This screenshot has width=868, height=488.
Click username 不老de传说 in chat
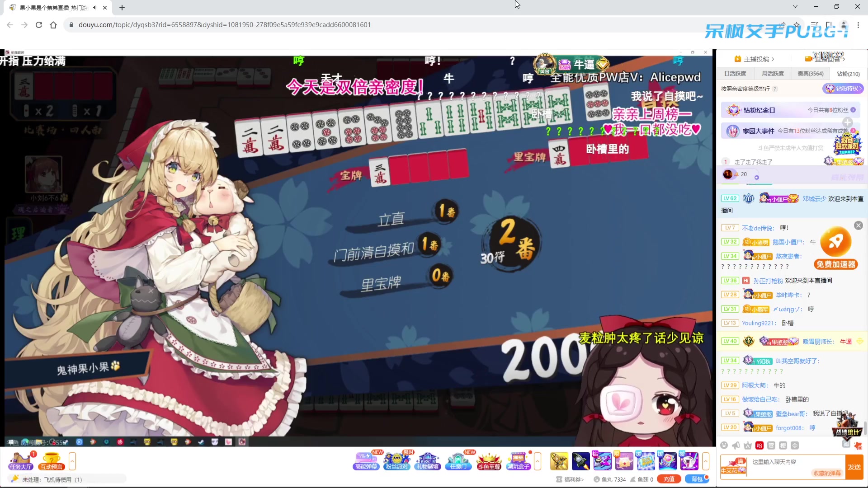(x=758, y=228)
